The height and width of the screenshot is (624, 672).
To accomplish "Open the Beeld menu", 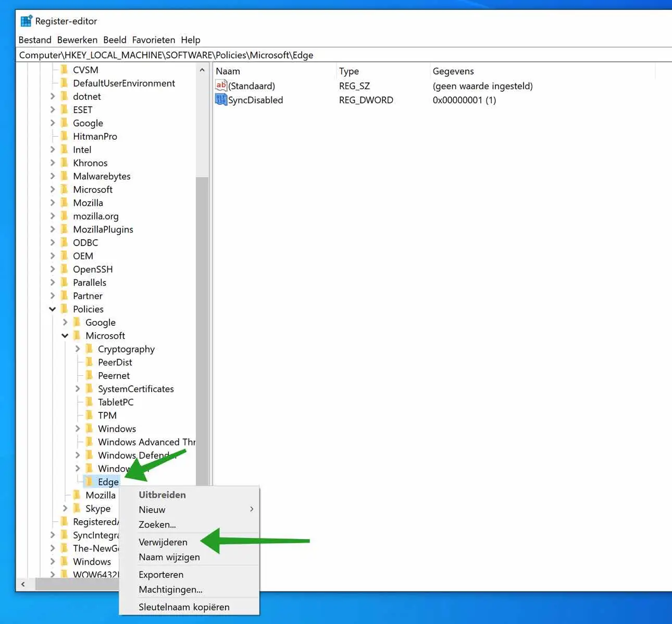I will click(x=115, y=40).
